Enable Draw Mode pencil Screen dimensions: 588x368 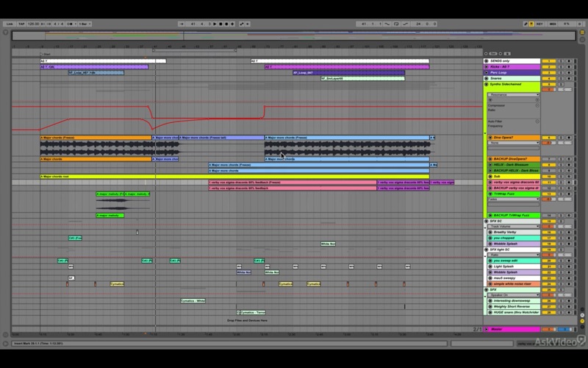click(x=526, y=24)
